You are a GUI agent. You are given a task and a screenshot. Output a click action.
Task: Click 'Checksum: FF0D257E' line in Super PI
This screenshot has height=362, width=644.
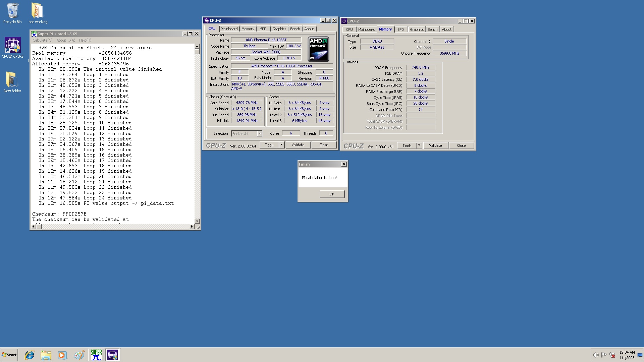pos(59,214)
